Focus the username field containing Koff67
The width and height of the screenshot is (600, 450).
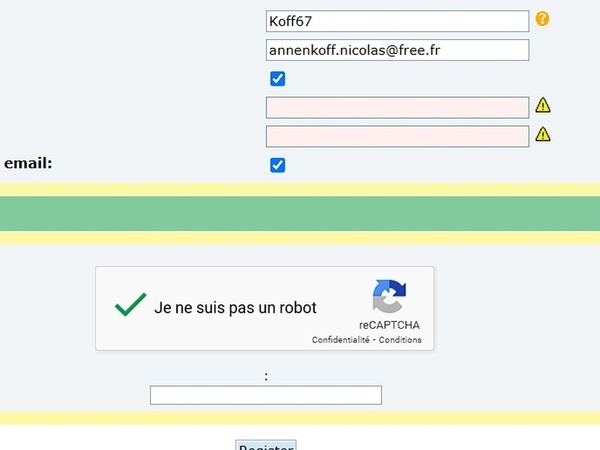pyautogui.click(x=397, y=21)
